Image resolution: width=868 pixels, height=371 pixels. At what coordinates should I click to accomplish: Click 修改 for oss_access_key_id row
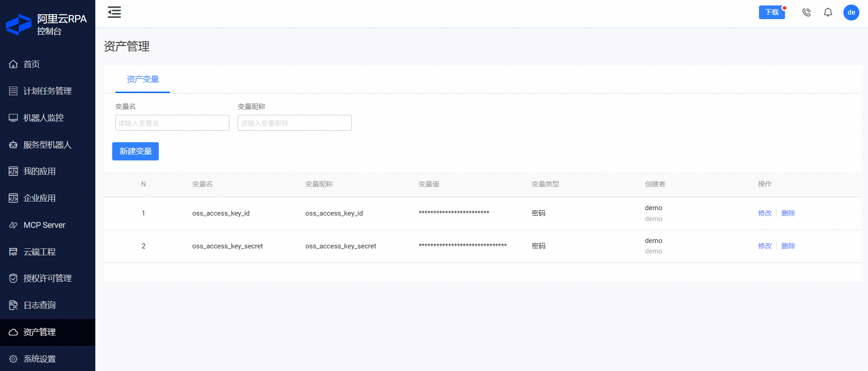click(765, 213)
